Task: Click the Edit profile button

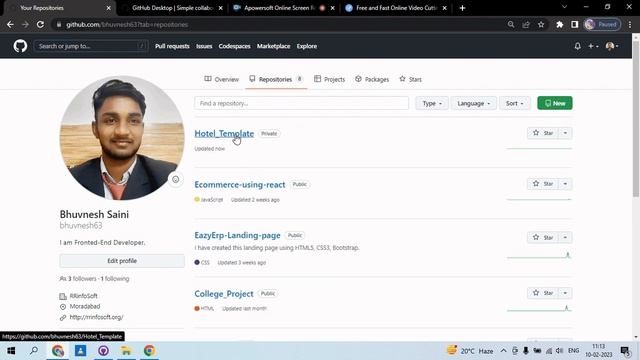Action: pos(122,261)
